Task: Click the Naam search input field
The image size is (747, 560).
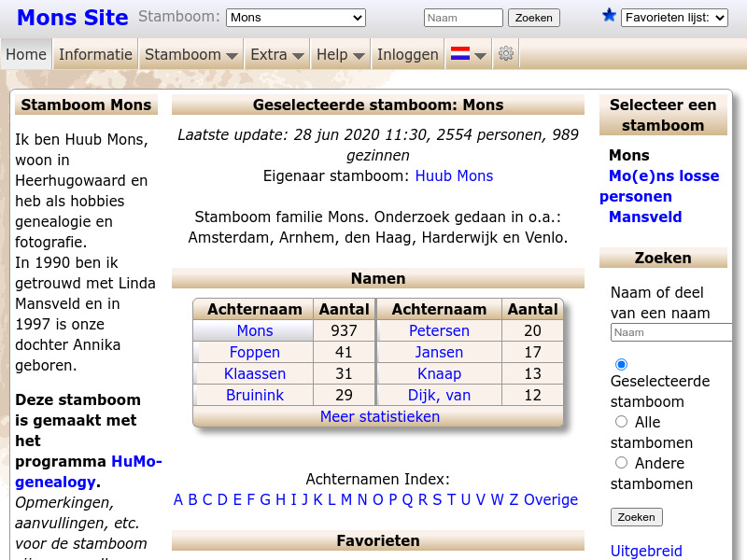Action: [x=464, y=17]
